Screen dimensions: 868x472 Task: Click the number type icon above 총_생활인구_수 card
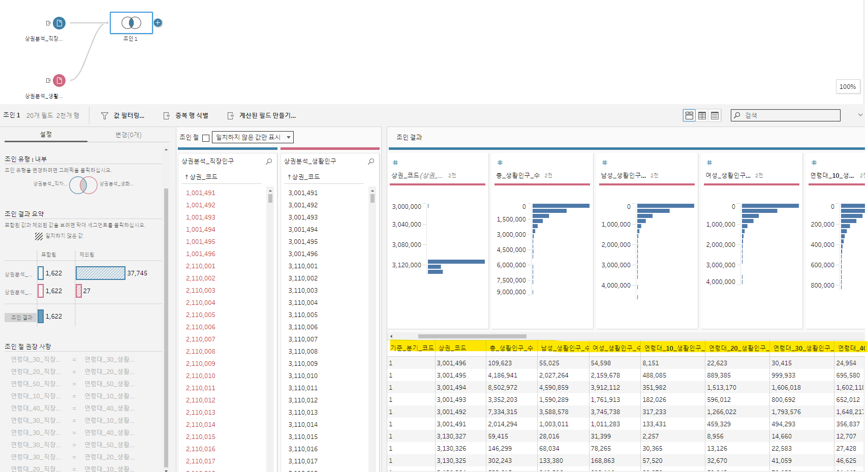tap(500, 163)
